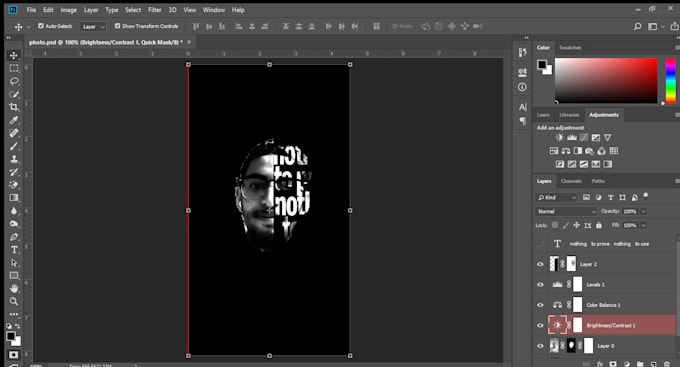Open the Filter menu
The width and height of the screenshot is (680, 367).
point(154,10)
